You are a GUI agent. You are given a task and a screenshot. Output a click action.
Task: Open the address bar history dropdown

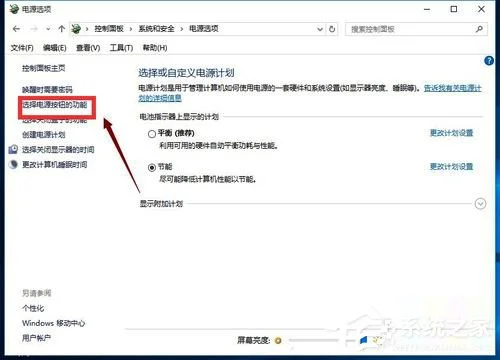tap(320, 29)
